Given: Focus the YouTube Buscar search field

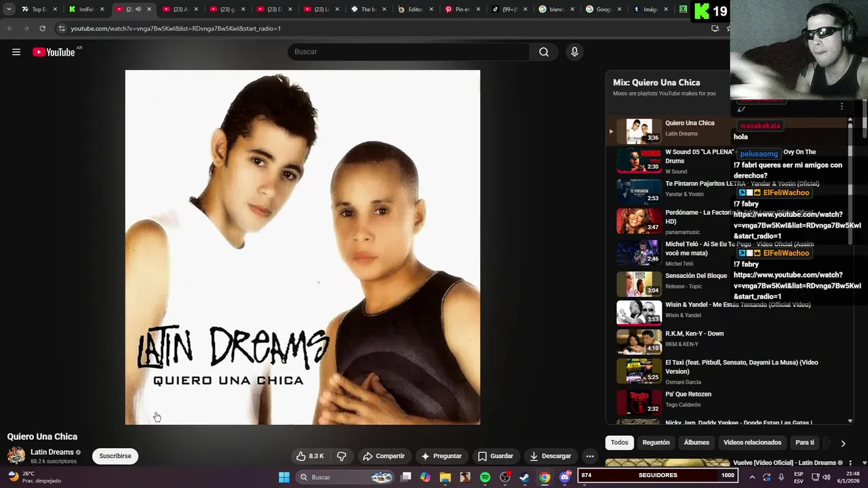Looking at the screenshot, I should pyautogui.click(x=409, y=52).
